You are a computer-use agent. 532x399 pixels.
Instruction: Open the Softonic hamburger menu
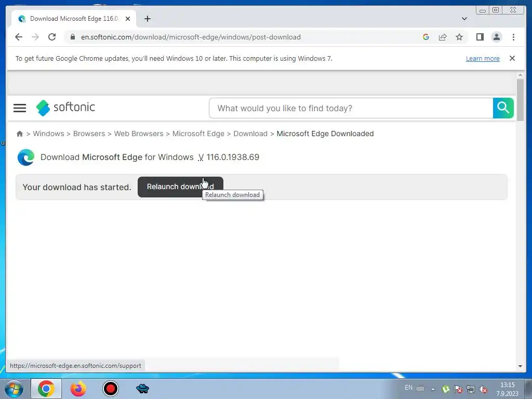click(20, 108)
